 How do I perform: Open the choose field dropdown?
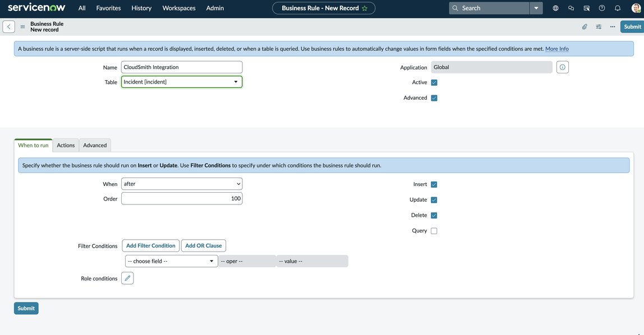[x=171, y=261]
